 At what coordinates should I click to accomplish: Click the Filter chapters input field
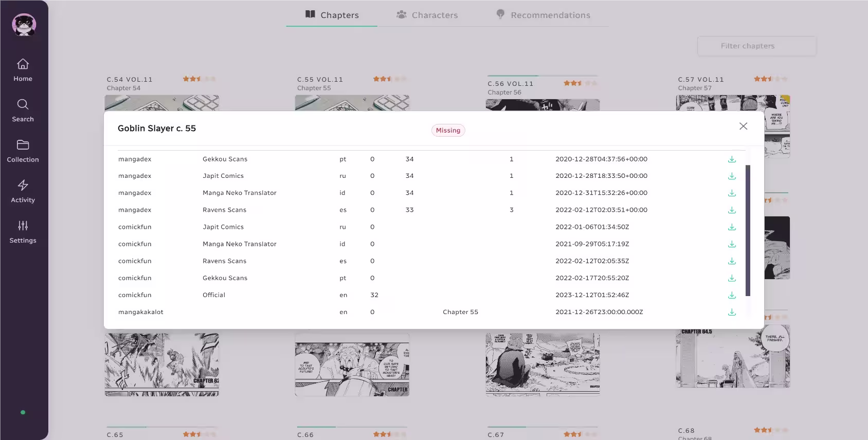coord(756,46)
